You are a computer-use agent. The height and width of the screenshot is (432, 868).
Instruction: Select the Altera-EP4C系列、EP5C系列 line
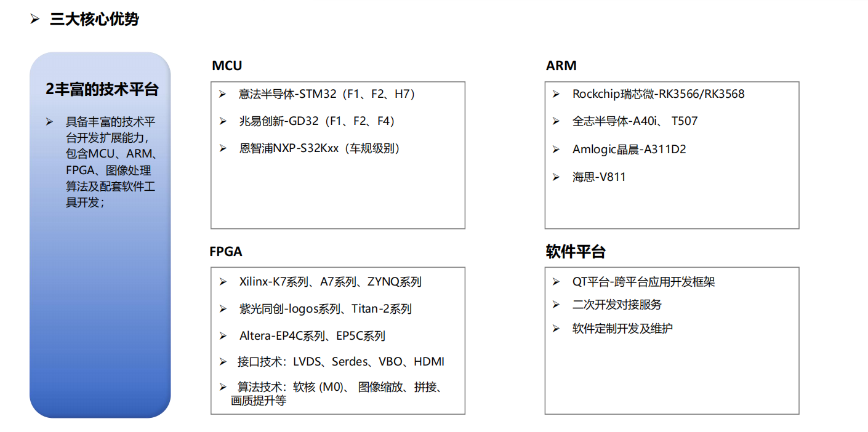312,336
